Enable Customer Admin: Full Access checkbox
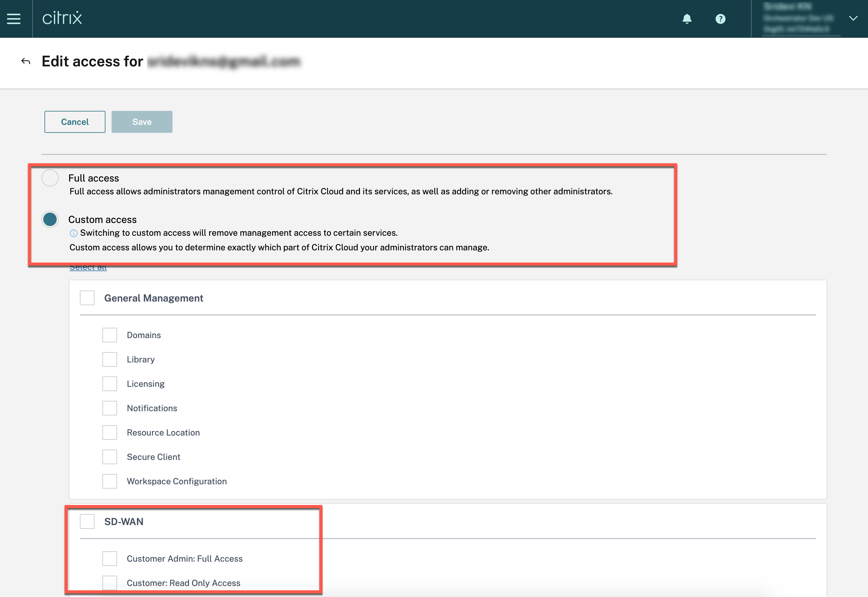Screen dimensions: 868x597 point(110,559)
